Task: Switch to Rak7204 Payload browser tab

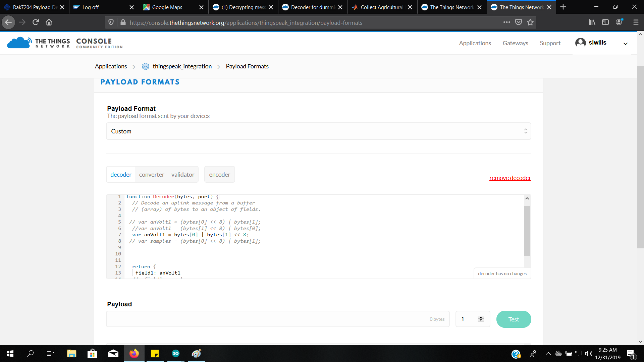Action: tap(35, 7)
